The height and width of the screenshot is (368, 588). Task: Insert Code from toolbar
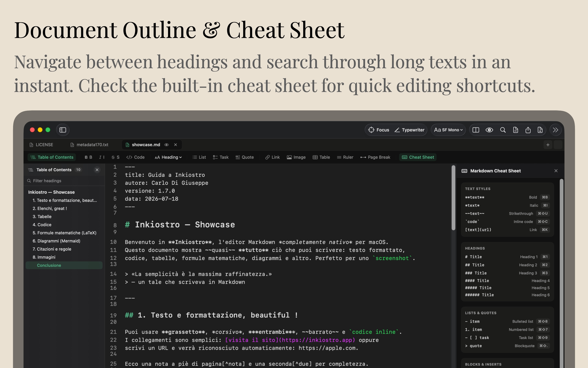pos(135,157)
